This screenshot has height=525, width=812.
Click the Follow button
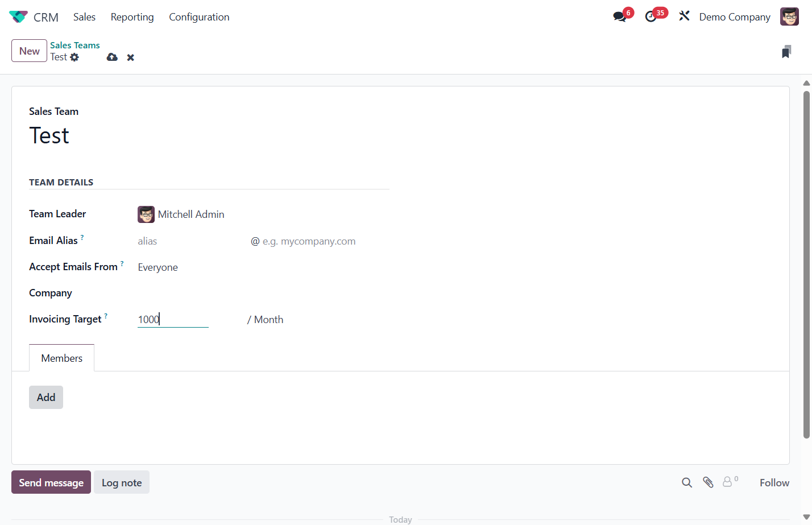(774, 482)
